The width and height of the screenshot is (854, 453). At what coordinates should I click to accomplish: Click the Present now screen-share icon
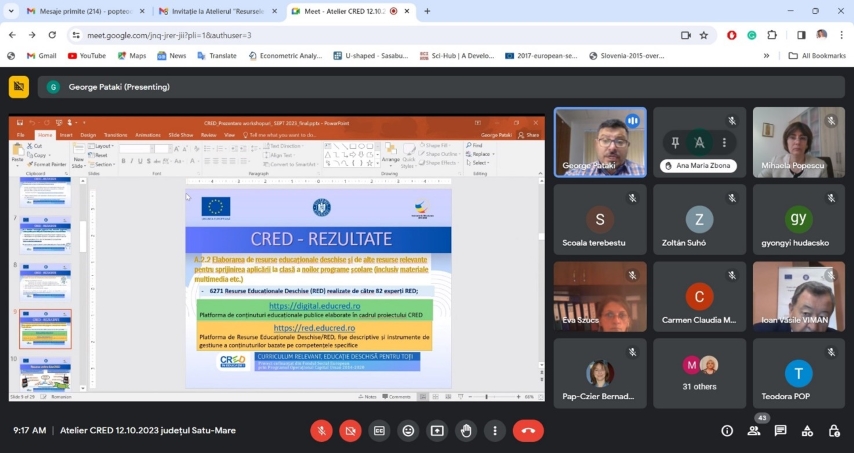437,431
